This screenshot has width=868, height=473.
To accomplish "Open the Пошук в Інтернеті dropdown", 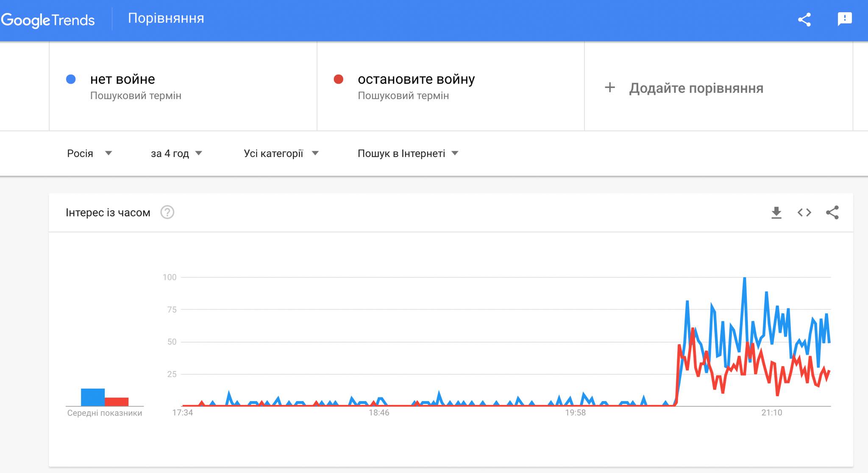I will [x=408, y=153].
